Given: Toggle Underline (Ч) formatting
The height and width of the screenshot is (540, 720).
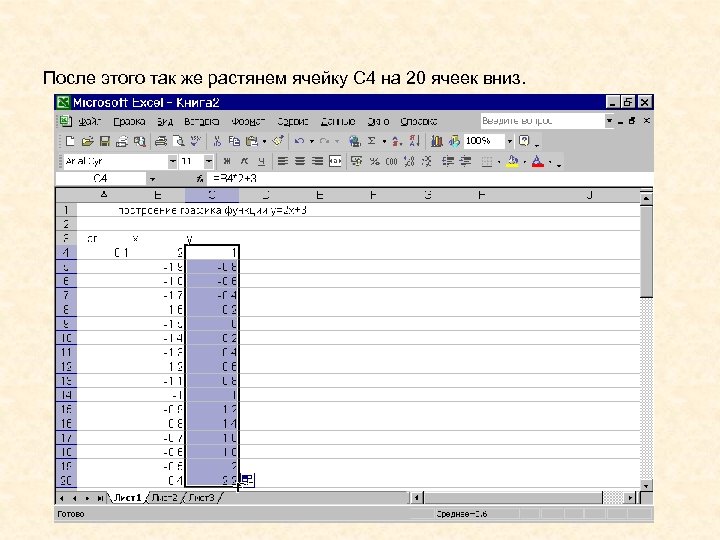Looking at the screenshot, I should [261, 161].
